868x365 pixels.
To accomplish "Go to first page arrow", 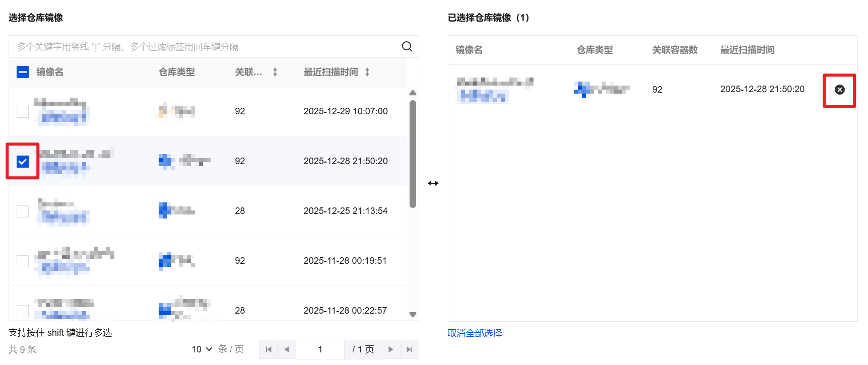I will coord(269,349).
